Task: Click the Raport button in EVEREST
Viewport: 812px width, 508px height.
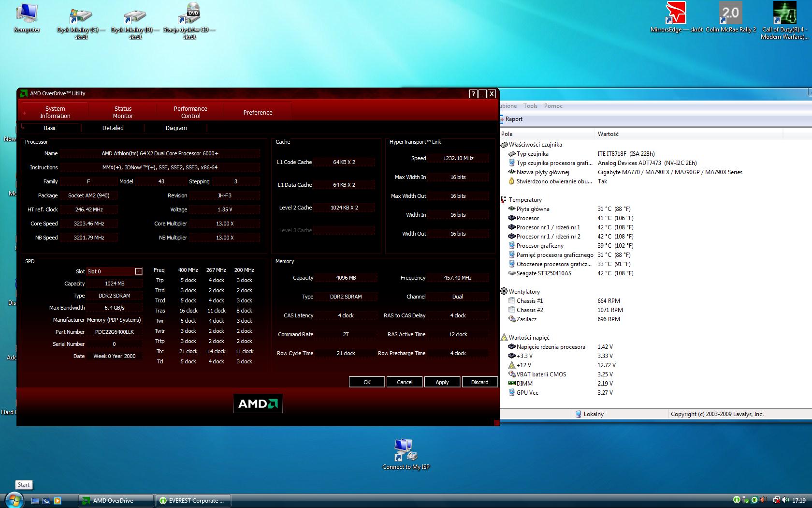Action: click(x=512, y=119)
